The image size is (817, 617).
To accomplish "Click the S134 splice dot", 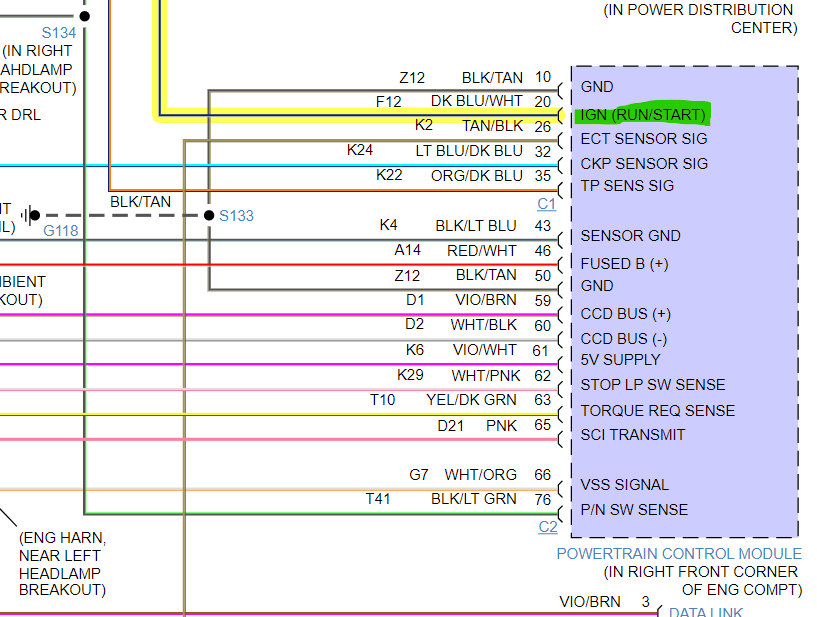I will coord(84,16).
